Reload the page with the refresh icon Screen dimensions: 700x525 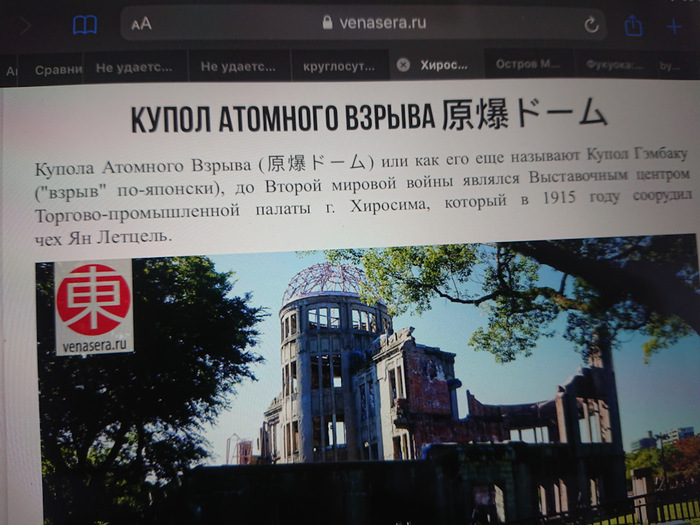point(591,25)
